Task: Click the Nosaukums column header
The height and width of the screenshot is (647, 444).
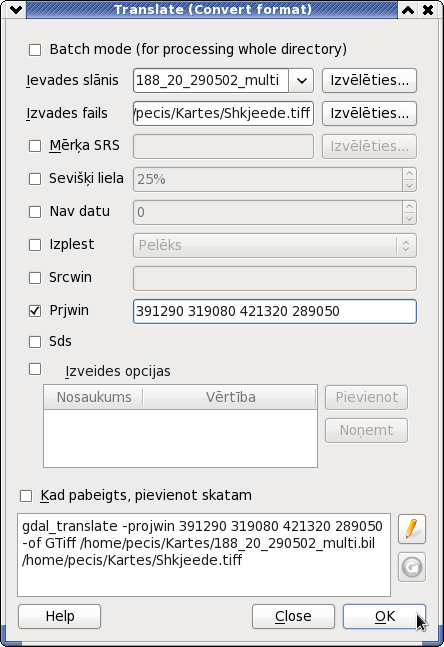Action: 94,397
